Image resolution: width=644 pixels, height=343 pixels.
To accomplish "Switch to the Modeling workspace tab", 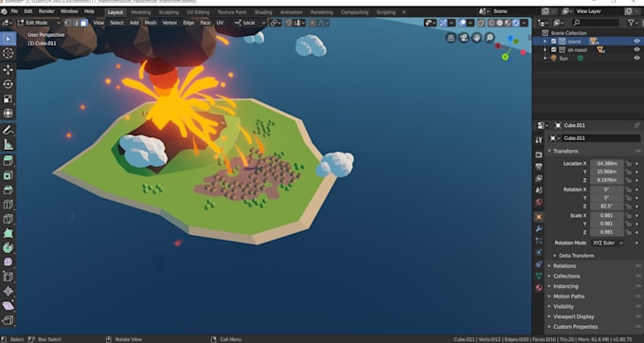I will [x=141, y=12].
